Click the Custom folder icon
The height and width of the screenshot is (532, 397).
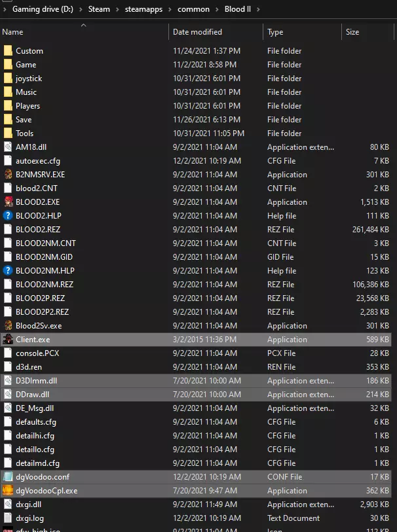(8, 51)
